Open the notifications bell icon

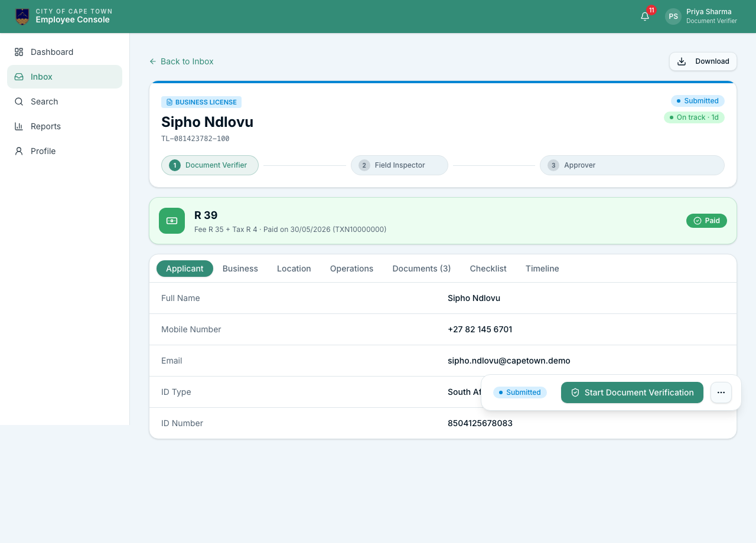[x=645, y=17]
